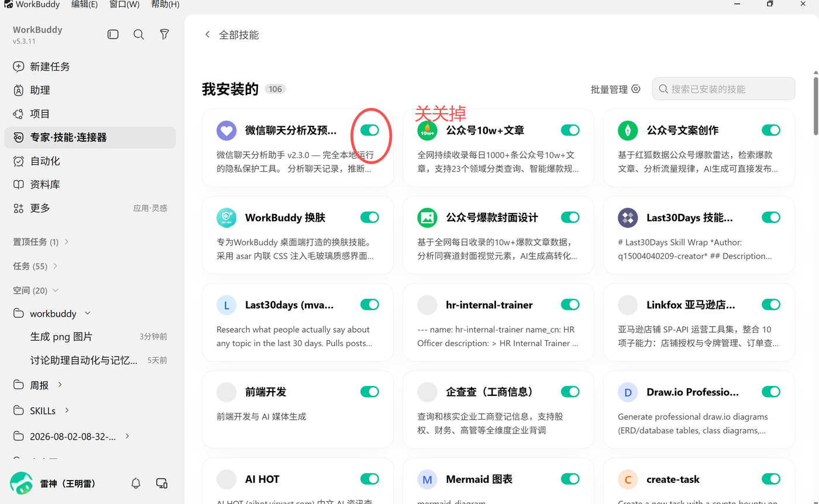
Task: Go to 项目 in the sidebar
Action: pyautogui.click(x=90, y=113)
